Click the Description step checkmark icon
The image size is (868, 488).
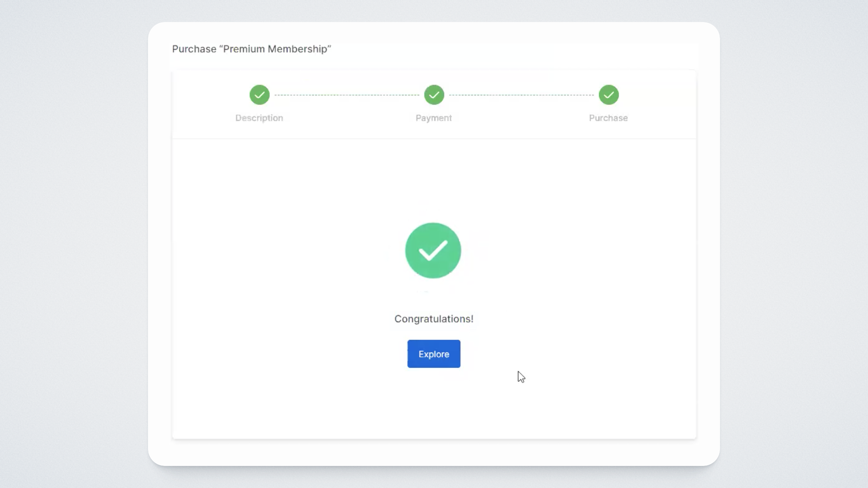(260, 95)
